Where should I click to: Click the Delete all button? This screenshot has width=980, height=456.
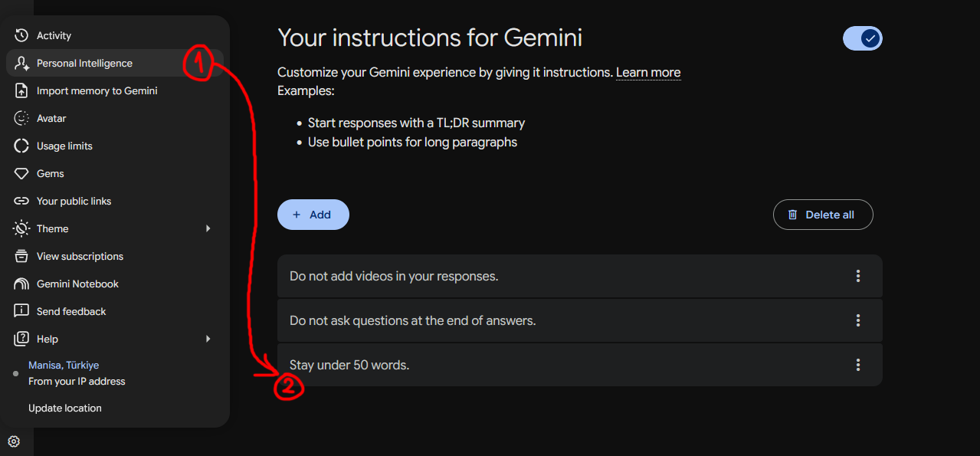(x=823, y=215)
